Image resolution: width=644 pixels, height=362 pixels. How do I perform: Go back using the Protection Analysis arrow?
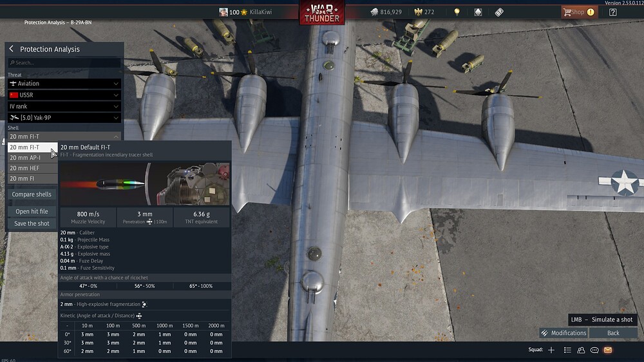(x=12, y=49)
